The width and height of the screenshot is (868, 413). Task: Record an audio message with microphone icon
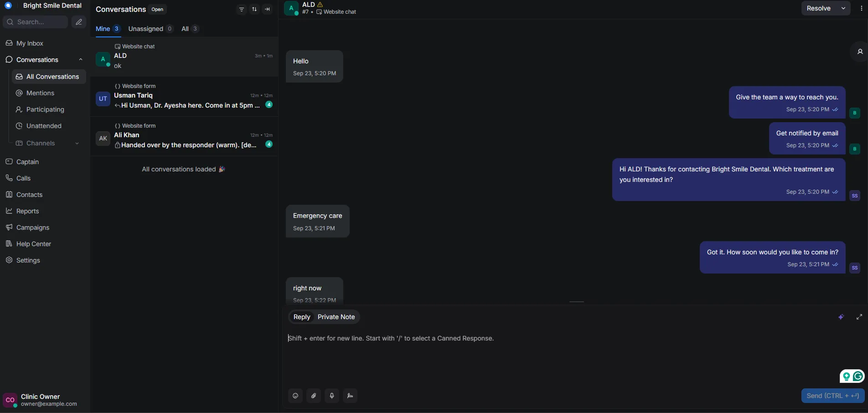click(332, 396)
